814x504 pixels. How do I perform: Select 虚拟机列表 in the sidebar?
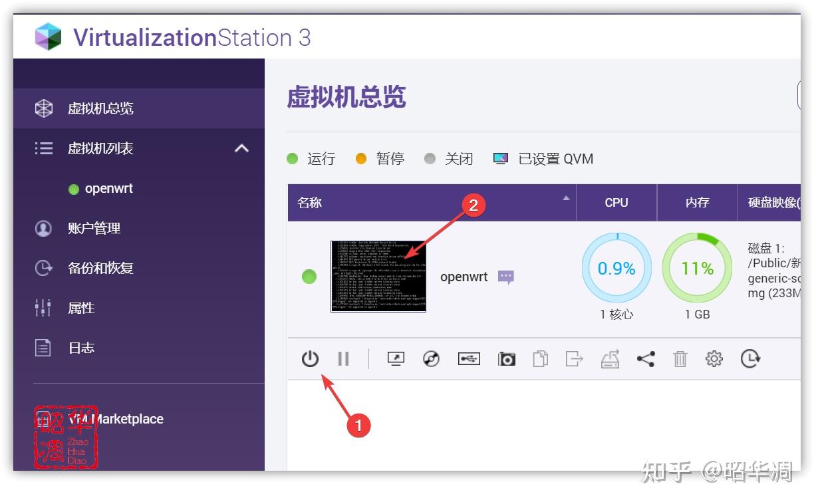139,148
